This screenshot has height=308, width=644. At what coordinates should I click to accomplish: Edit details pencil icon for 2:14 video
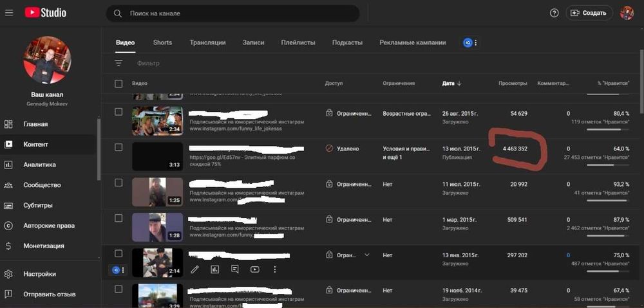pos(195,269)
